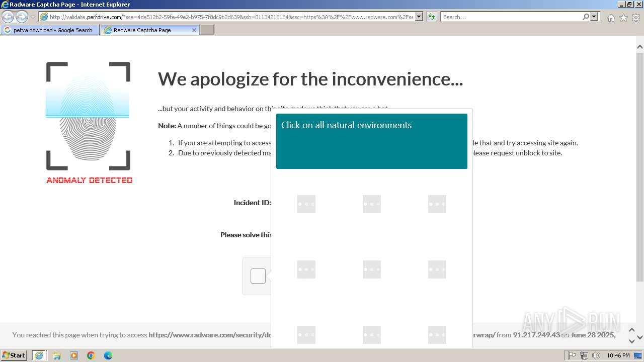Click the page scrollbar down arrow
644x362 pixels.
640,337
